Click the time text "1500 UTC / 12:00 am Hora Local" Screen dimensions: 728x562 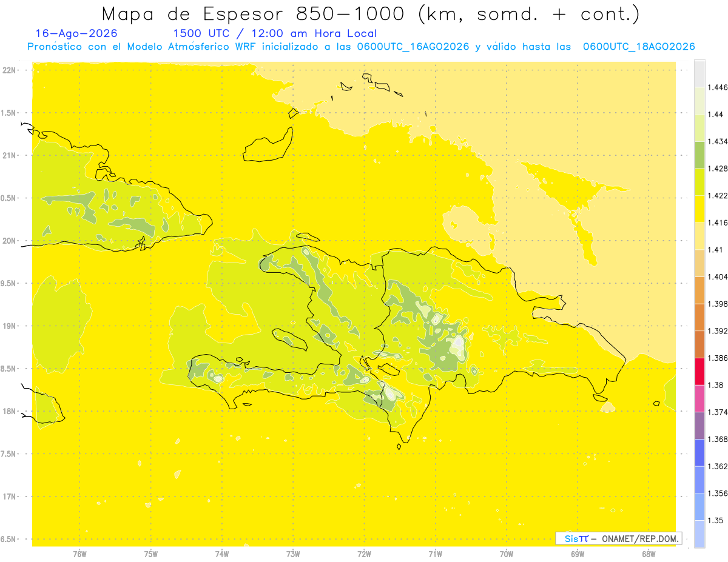(x=275, y=33)
